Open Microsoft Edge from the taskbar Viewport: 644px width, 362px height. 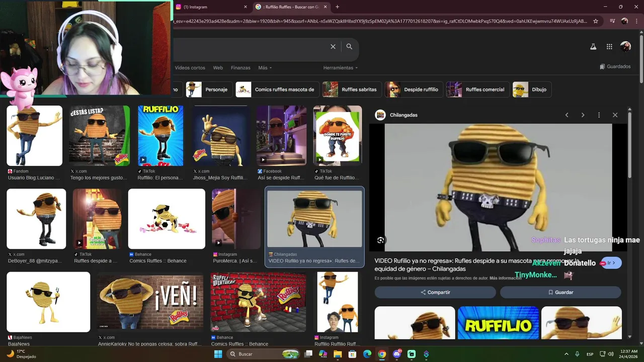pos(367,354)
